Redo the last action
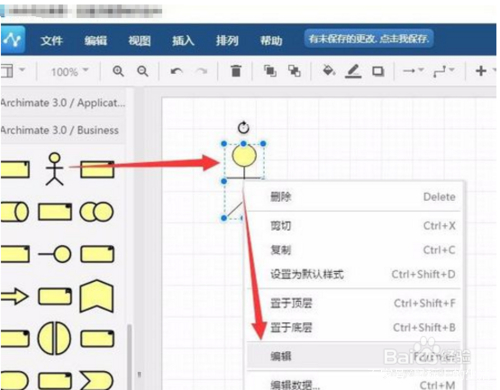Image resolution: width=500 pixels, height=390 pixels. click(x=201, y=71)
